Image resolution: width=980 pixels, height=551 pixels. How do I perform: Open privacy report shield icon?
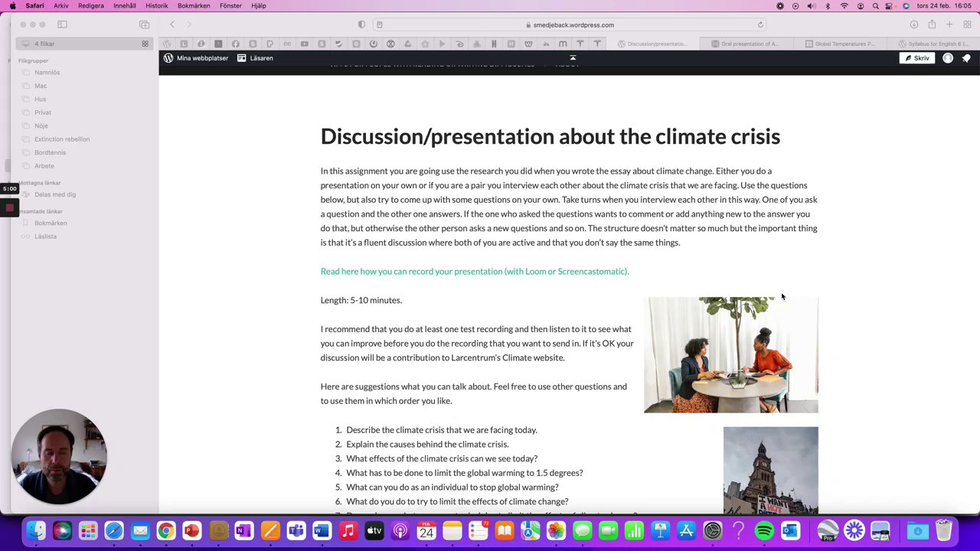click(x=361, y=24)
